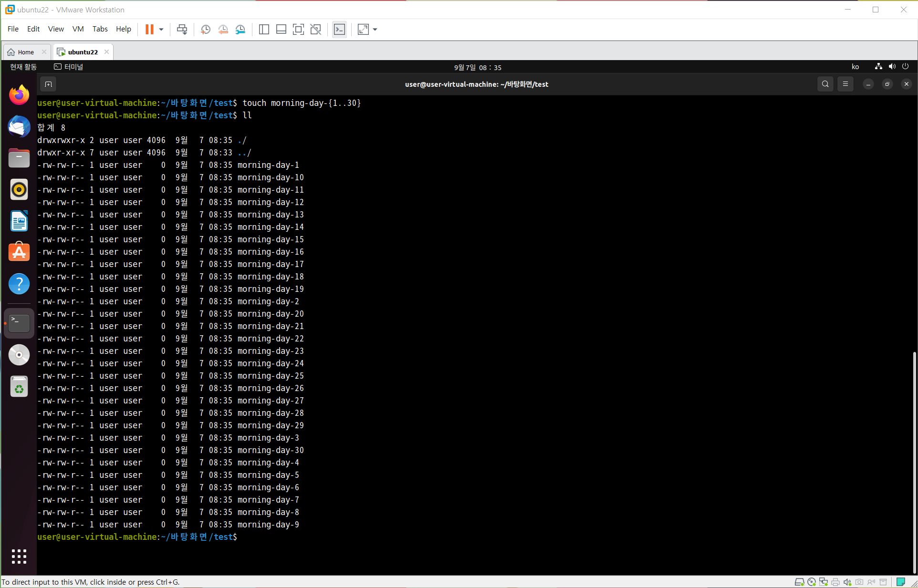This screenshot has height=588, width=918.
Task: Click the 현재 활동 activities button
Action: pyautogui.click(x=23, y=67)
